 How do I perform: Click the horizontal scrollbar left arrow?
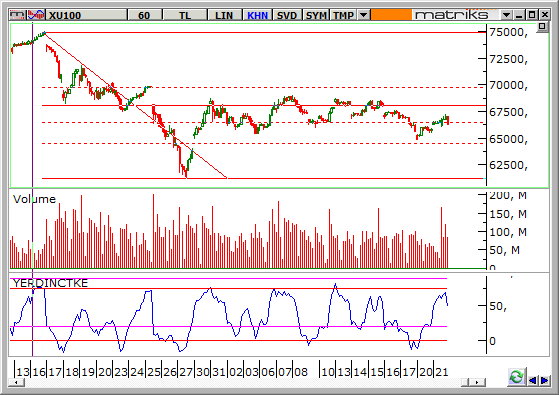tap(17, 382)
